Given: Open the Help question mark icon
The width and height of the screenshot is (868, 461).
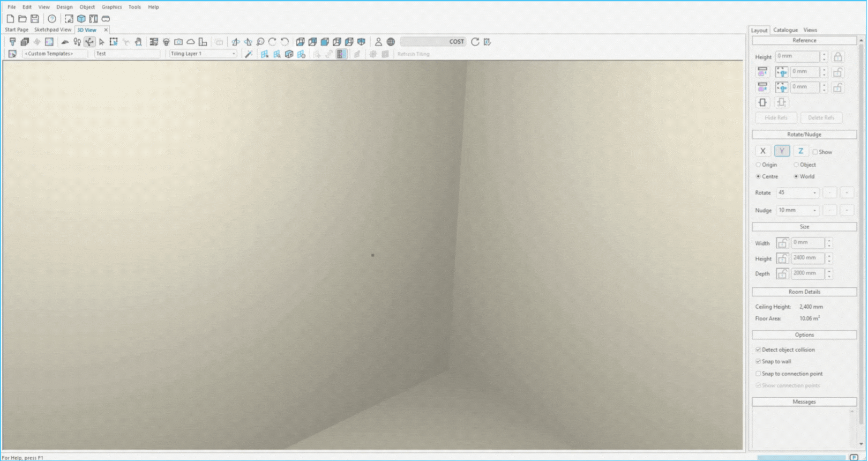Looking at the screenshot, I should 52,19.
